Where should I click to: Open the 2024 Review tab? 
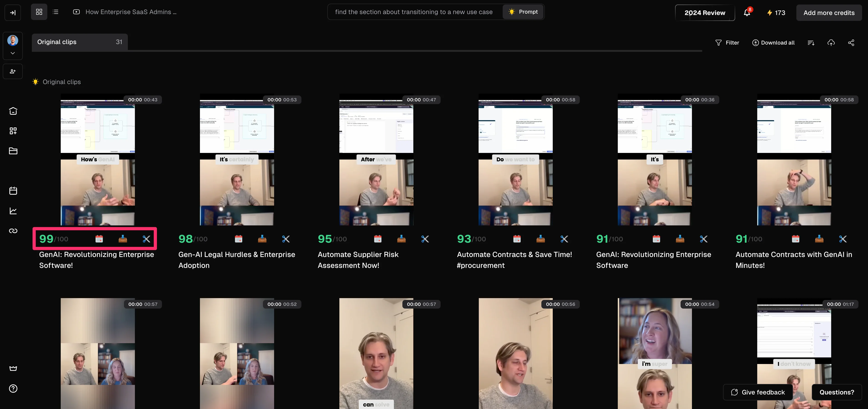click(705, 13)
